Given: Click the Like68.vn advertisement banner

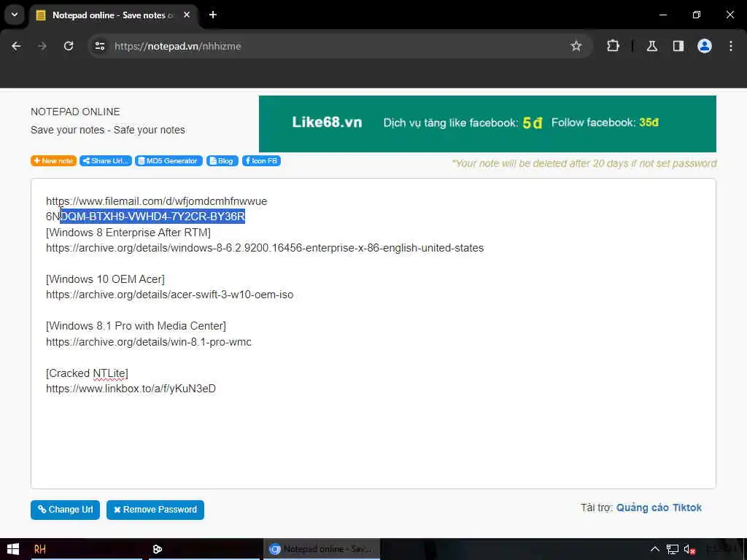Looking at the screenshot, I should pos(487,124).
